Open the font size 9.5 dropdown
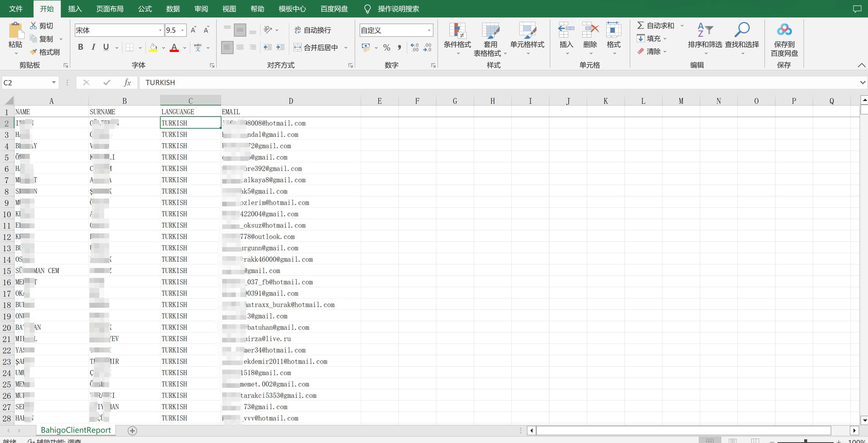868x443 pixels. (x=183, y=30)
